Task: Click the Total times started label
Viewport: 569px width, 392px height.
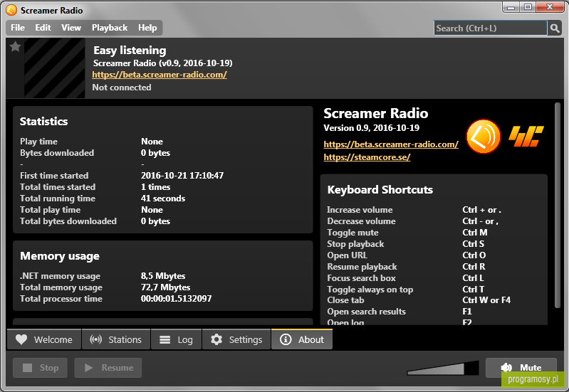Action: pyautogui.click(x=58, y=187)
